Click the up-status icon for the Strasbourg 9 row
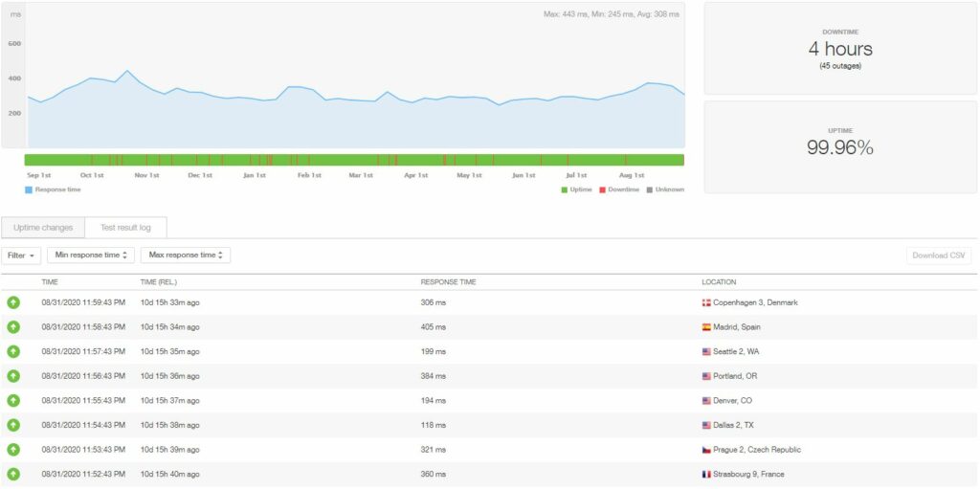 point(13,474)
